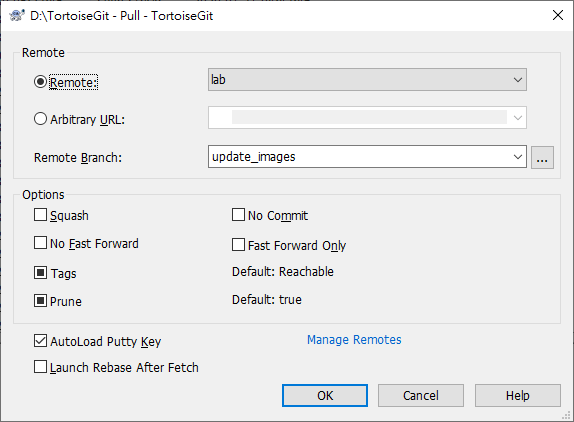The image size is (574, 422).
Task: Click the 'Default: Reachable' text
Action: point(283,272)
